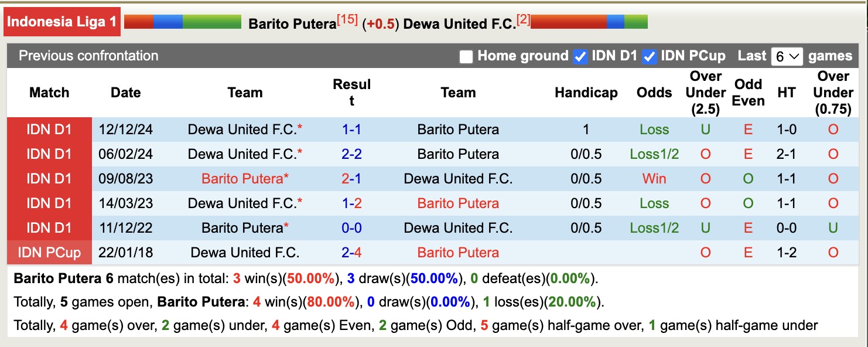Viewport: 868px width, 347px height.
Task: Click the 2-1 result link from 09/08/23
Action: click(351, 178)
